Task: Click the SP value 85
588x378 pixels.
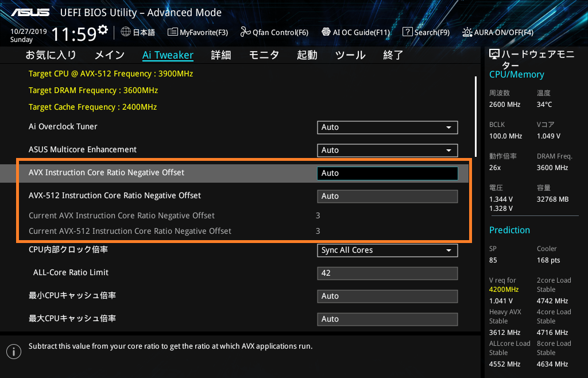Action: point(493,260)
